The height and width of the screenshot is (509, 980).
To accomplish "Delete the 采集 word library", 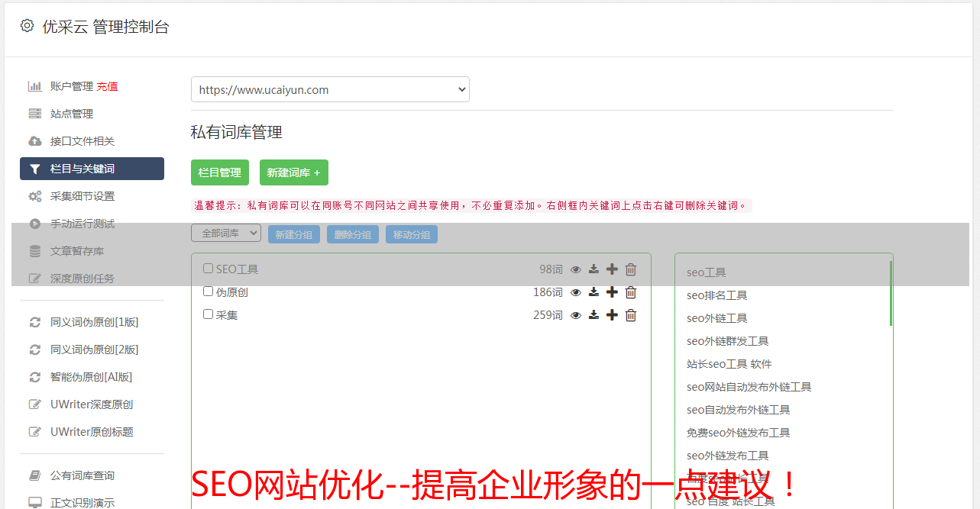I will coord(631,315).
